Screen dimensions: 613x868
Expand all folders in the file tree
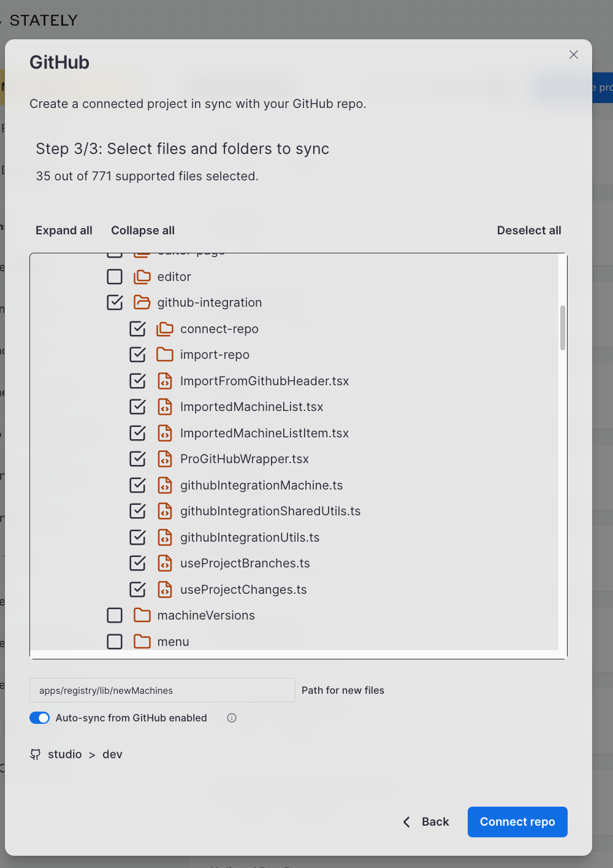tap(64, 230)
